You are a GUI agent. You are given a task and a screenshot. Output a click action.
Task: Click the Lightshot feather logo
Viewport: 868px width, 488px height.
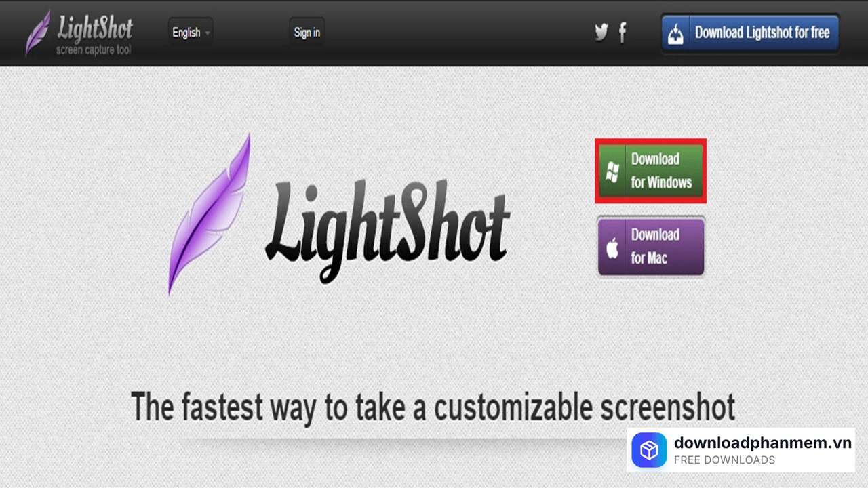(x=39, y=30)
